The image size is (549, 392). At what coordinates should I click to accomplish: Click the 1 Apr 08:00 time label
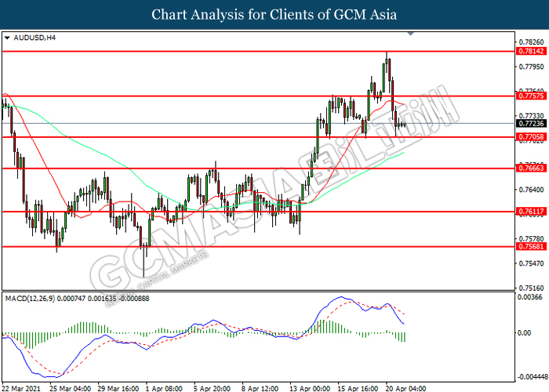point(164,388)
